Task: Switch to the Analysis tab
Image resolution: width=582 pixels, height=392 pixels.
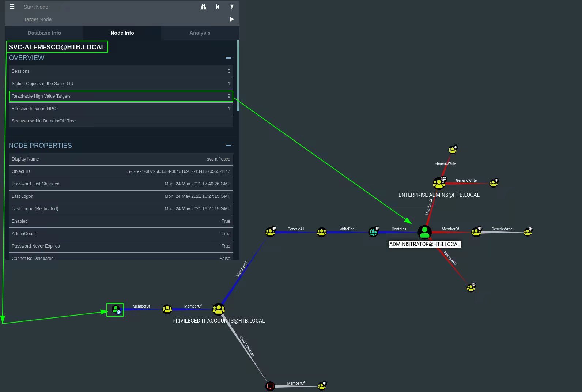Action: click(x=200, y=33)
